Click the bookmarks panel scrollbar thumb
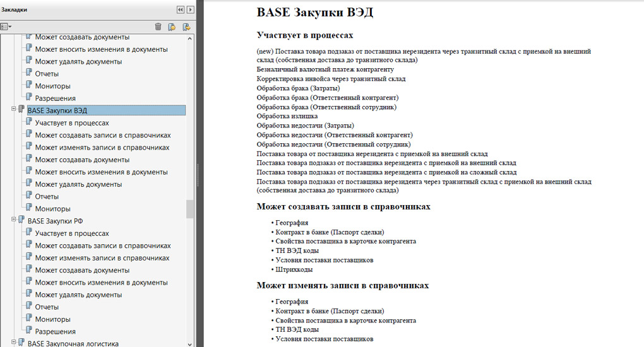The height and width of the screenshot is (347, 644). coord(189,209)
